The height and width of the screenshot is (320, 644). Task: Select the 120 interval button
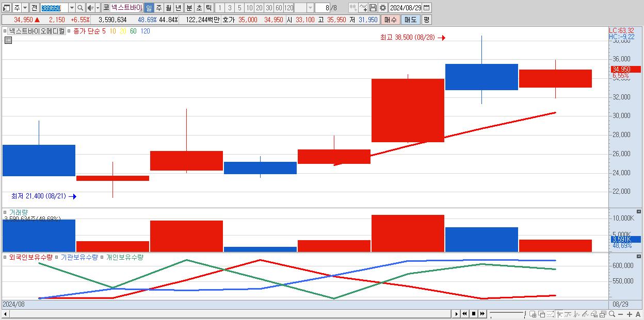click(289, 8)
